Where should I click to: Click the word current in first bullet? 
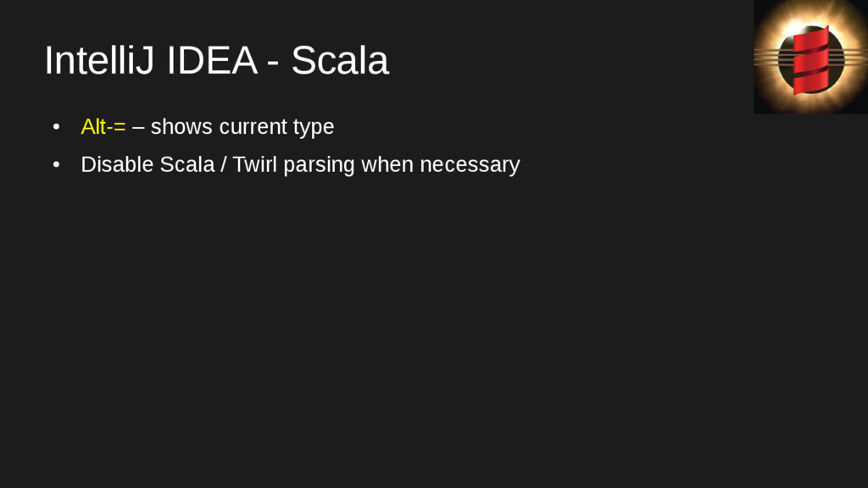pyautogui.click(x=253, y=127)
